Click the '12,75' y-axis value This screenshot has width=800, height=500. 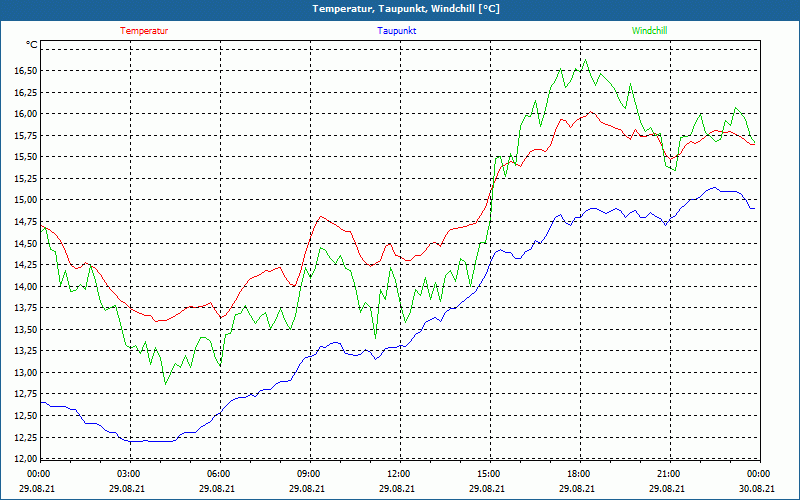click(x=26, y=394)
